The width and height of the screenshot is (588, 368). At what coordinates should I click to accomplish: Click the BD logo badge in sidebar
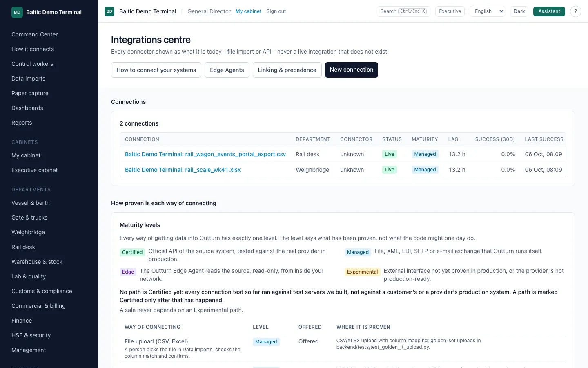pos(17,12)
